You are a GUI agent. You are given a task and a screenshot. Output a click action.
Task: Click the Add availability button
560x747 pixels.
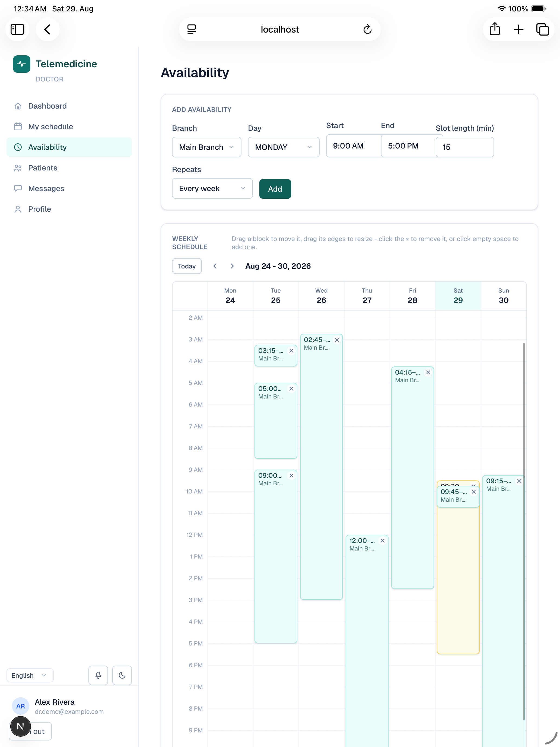(275, 189)
